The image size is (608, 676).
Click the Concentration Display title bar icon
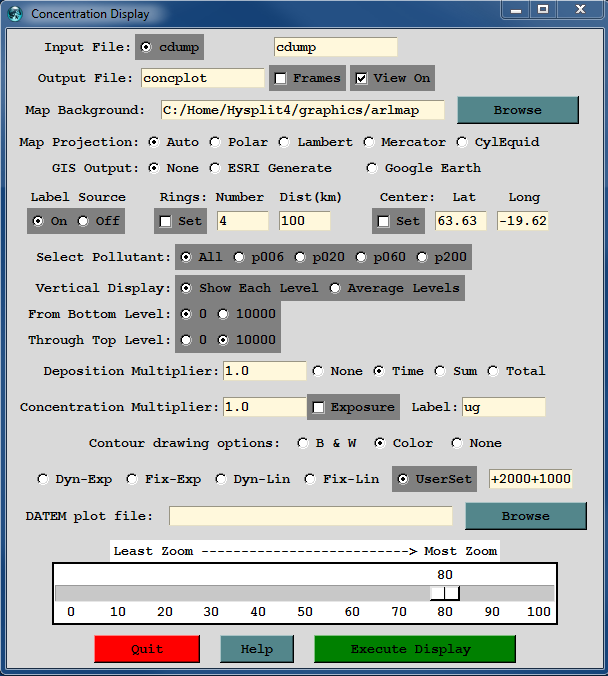(14, 14)
